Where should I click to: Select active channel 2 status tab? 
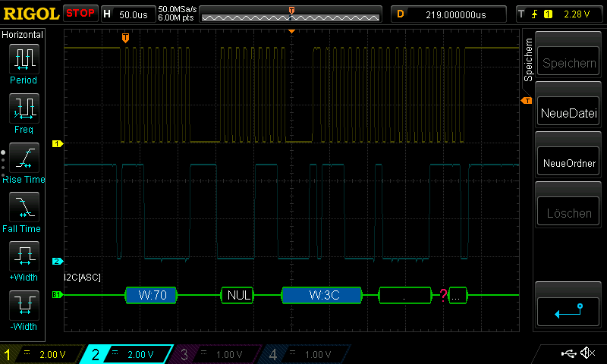point(126,354)
